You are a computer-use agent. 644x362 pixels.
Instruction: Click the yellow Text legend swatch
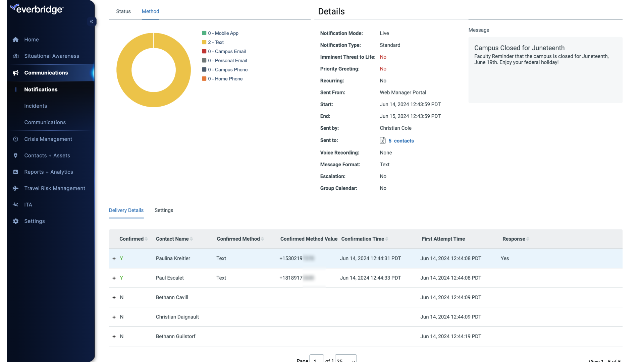pos(205,42)
